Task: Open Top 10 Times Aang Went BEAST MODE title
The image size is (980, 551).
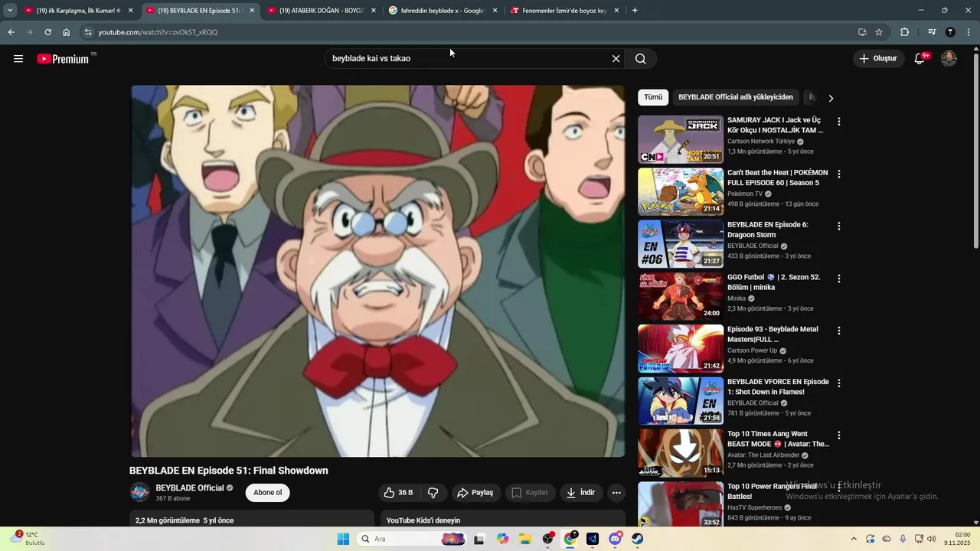Action: (x=778, y=439)
